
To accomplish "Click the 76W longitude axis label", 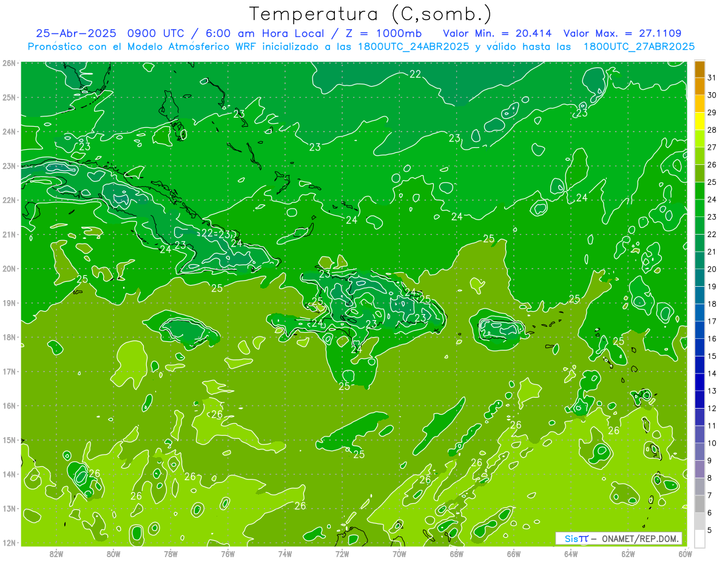I will pyautogui.click(x=227, y=554).
